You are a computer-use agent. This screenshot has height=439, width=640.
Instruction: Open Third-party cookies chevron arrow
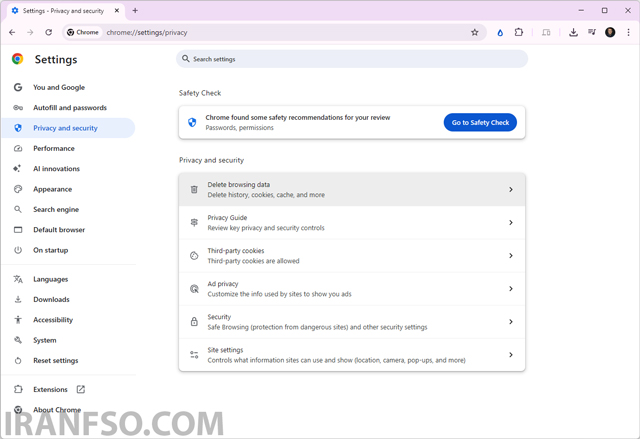tap(511, 255)
